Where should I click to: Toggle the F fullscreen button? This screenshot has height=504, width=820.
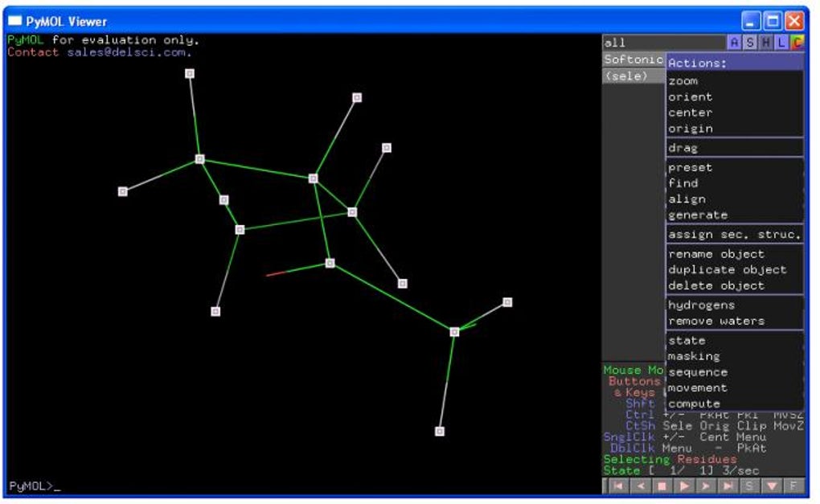[793, 486]
